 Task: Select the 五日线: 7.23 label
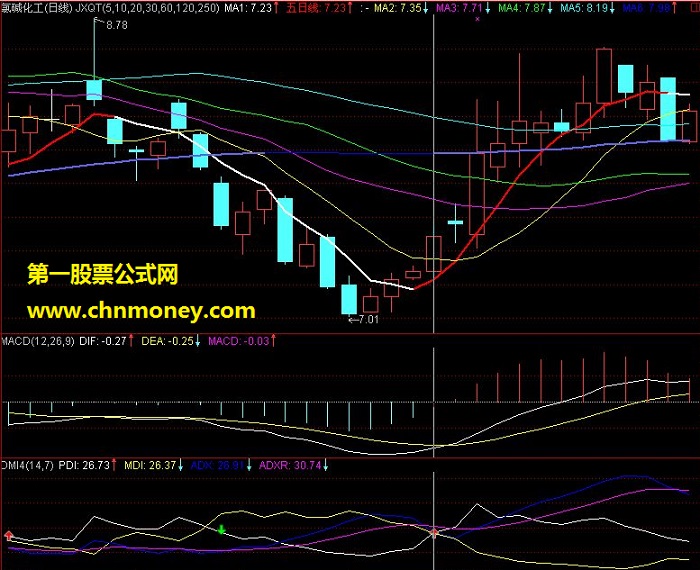pyautogui.click(x=319, y=8)
